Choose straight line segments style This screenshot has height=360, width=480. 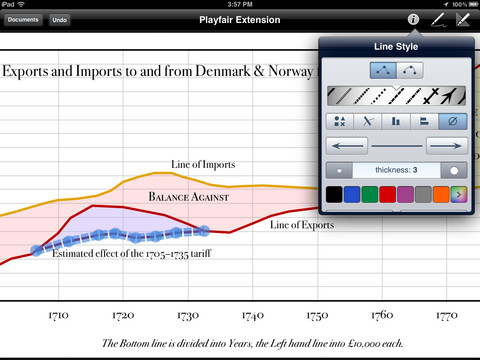tap(383, 70)
